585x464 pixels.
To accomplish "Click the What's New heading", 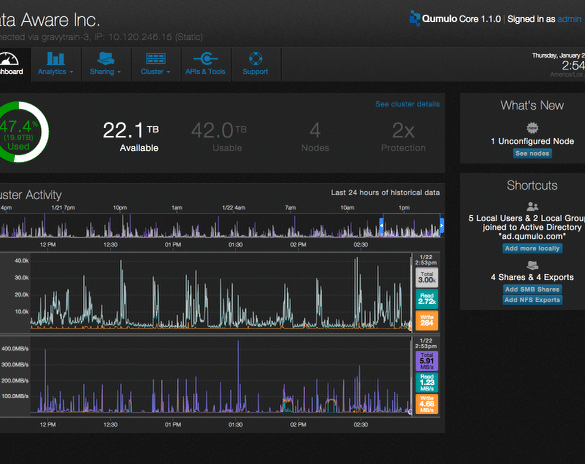I will 532,106.
